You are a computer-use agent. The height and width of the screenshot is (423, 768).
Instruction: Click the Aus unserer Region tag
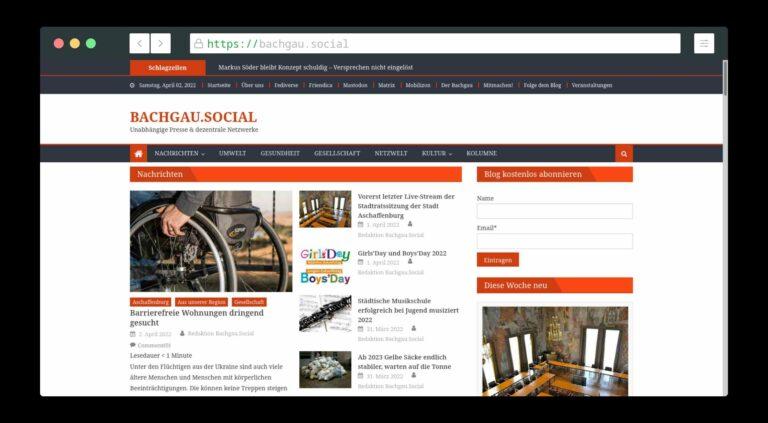coord(201,302)
